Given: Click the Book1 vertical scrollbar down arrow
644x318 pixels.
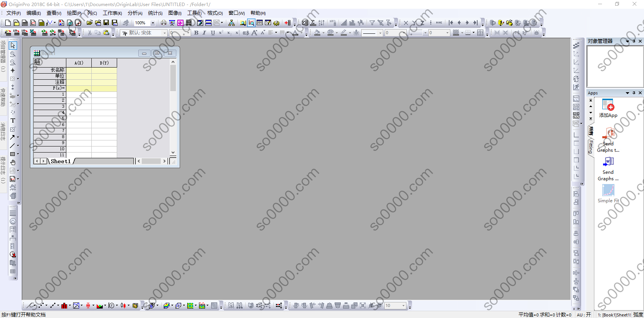Looking at the screenshot, I should pos(173,153).
